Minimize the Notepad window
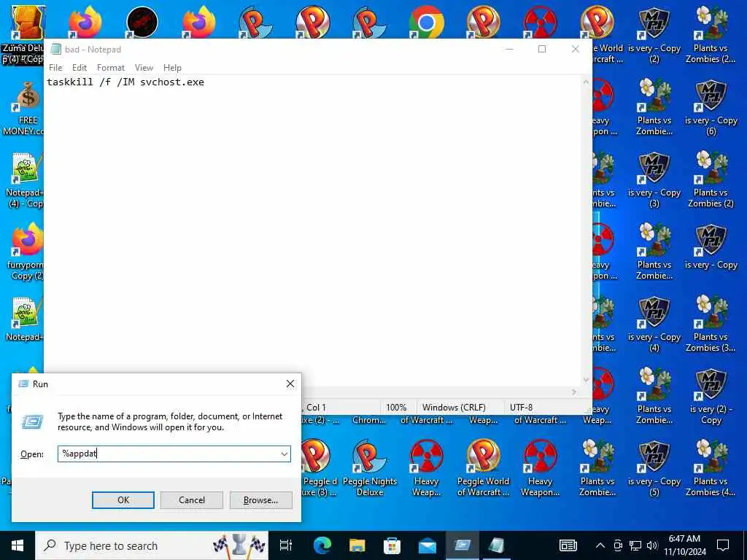 point(509,49)
